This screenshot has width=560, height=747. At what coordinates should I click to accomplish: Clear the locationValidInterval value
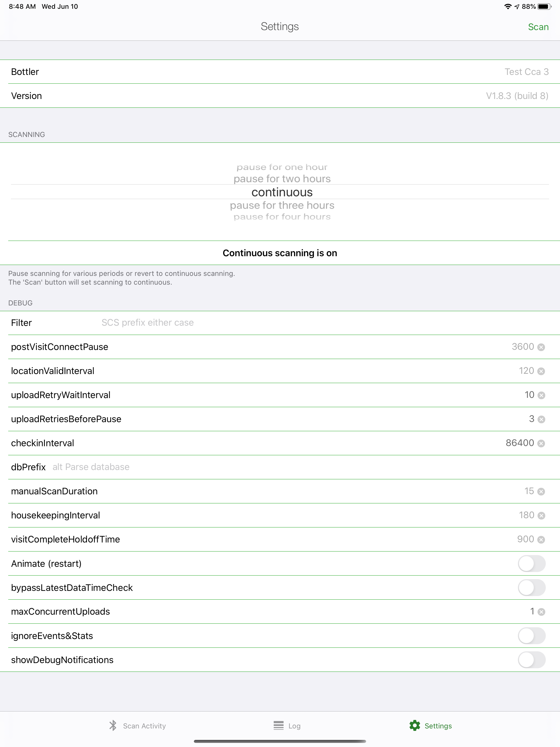point(541,371)
